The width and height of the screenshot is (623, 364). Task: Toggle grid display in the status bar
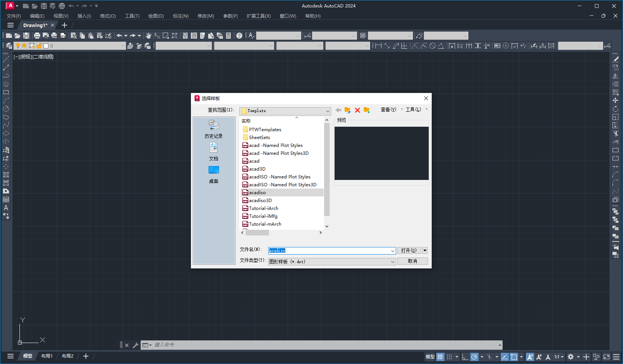click(440, 357)
